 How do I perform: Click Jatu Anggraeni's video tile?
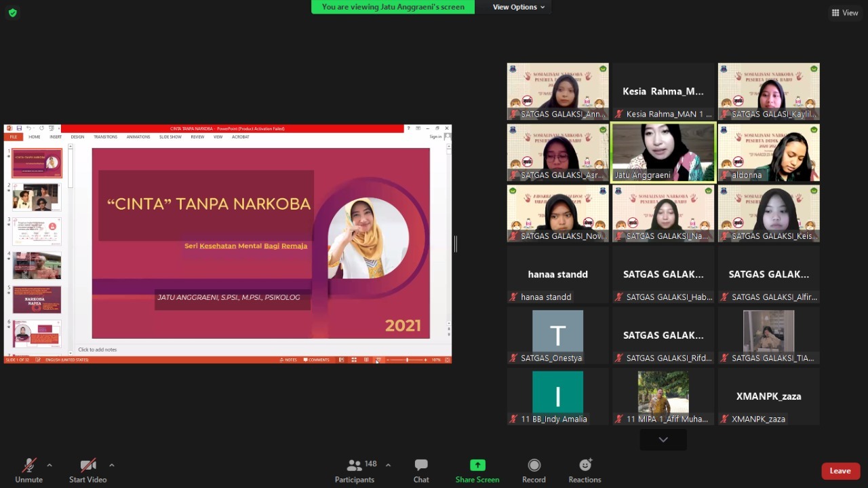(x=663, y=152)
